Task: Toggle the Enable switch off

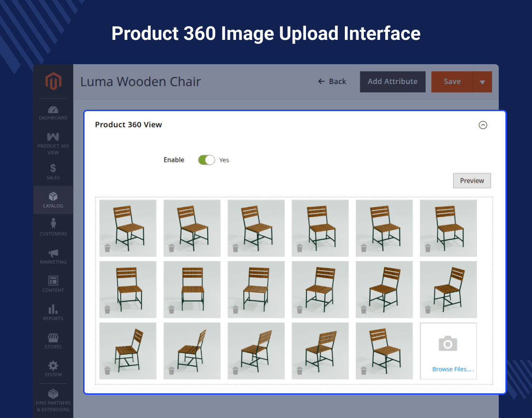Action: (206, 160)
